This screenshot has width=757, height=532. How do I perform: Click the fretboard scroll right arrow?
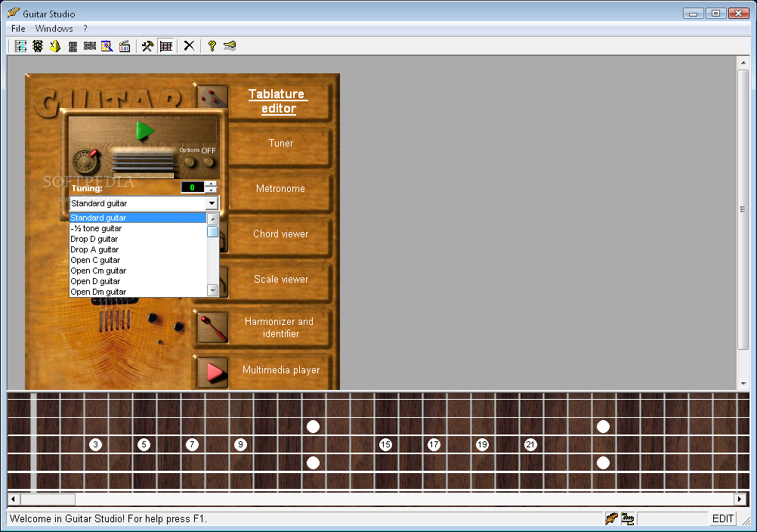[x=739, y=499]
